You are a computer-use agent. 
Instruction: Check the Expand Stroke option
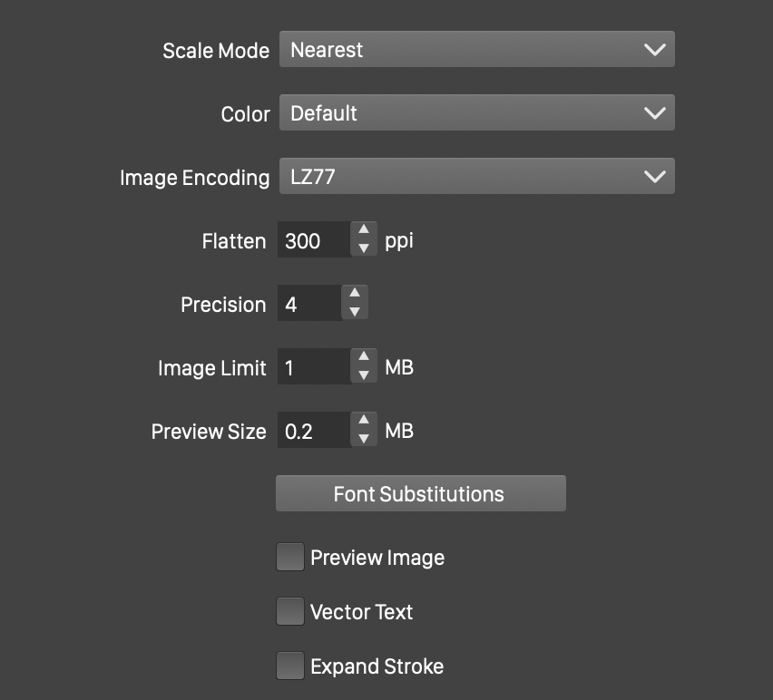[x=290, y=666]
